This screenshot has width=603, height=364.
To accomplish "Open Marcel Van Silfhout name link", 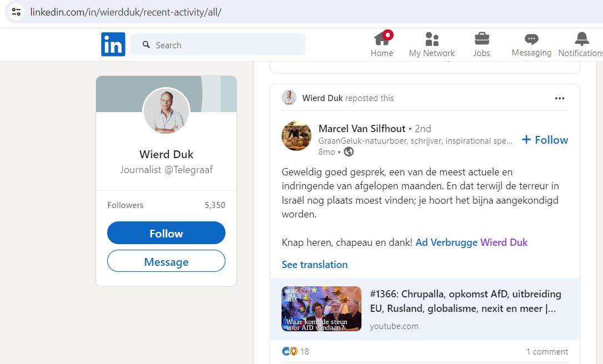I will coord(362,128).
